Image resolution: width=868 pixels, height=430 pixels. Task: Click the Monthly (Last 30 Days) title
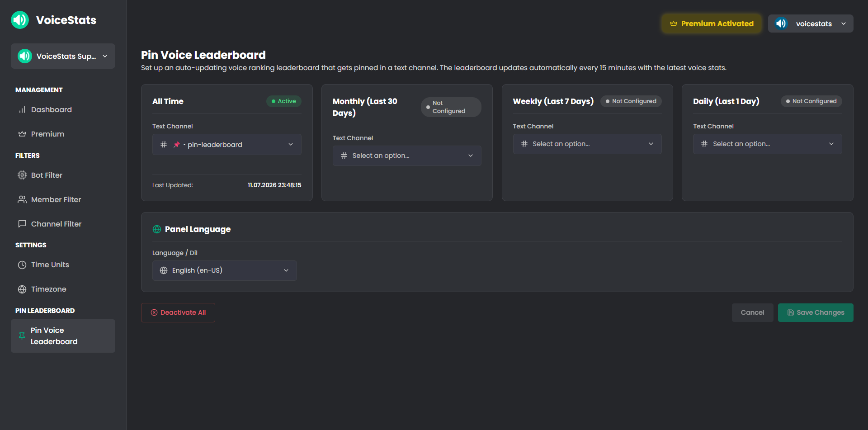[x=365, y=107]
